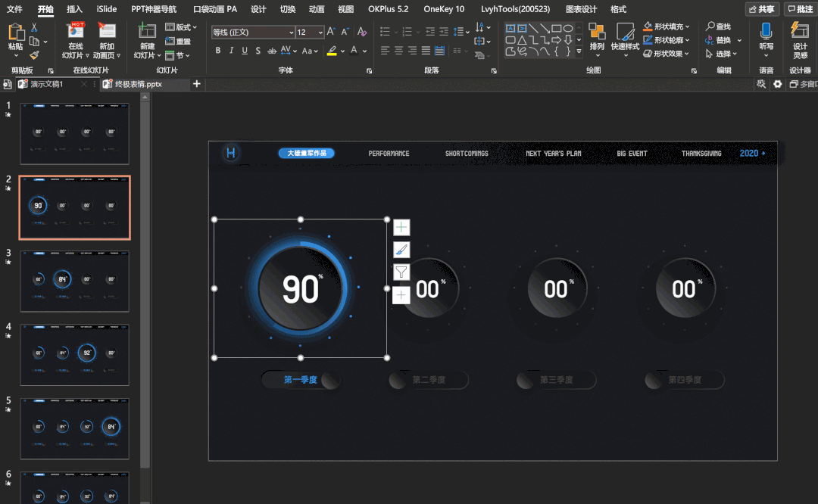The height and width of the screenshot is (504, 818).
Task: Click the 选择 select button
Action: (x=719, y=54)
